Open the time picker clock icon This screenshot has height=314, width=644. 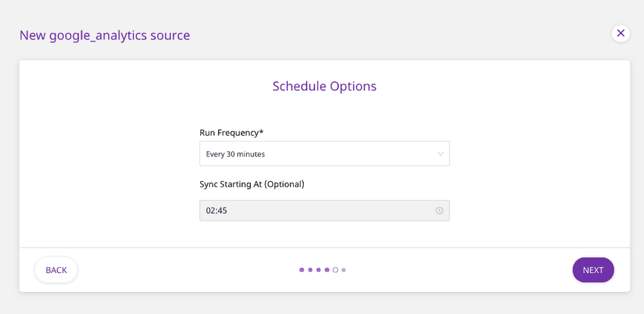coord(439,211)
